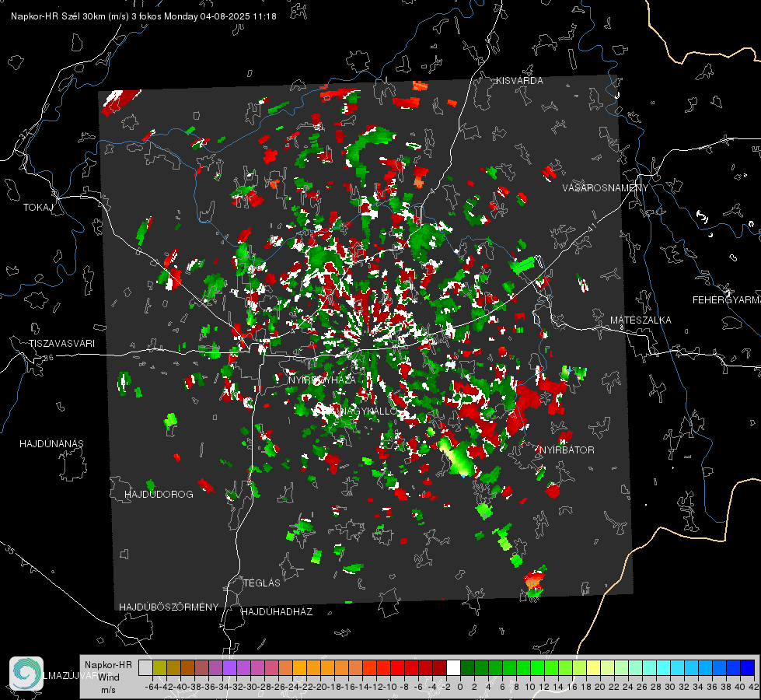Click the HAJDÚHADHÁZ city label

(277, 611)
